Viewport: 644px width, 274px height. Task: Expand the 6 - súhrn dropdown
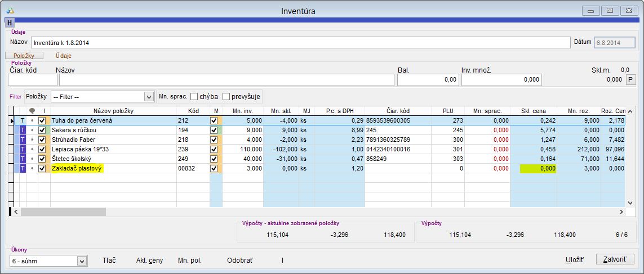[82, 261]
